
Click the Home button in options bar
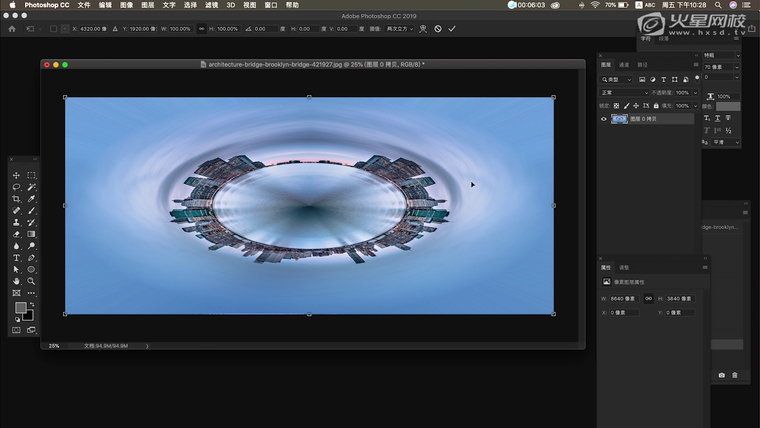coord(11,29)
